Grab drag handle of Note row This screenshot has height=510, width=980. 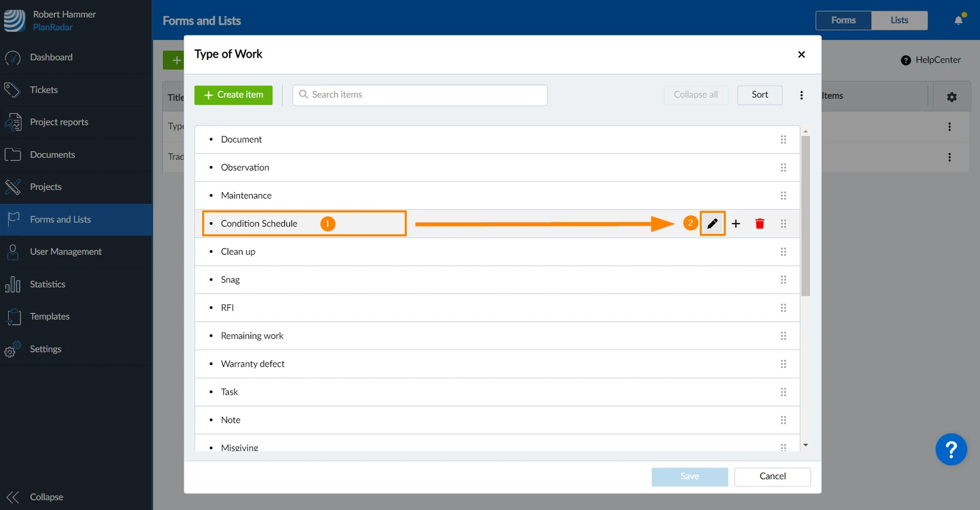point(783,420)
